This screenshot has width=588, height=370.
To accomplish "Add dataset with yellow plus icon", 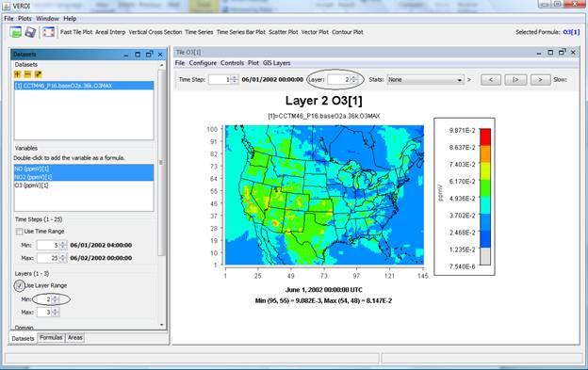I will pyautogui.click(x=17, y=74).
